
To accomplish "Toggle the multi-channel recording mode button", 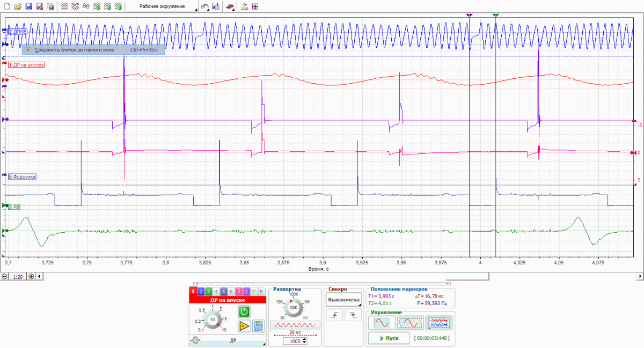I will point(440,323).
